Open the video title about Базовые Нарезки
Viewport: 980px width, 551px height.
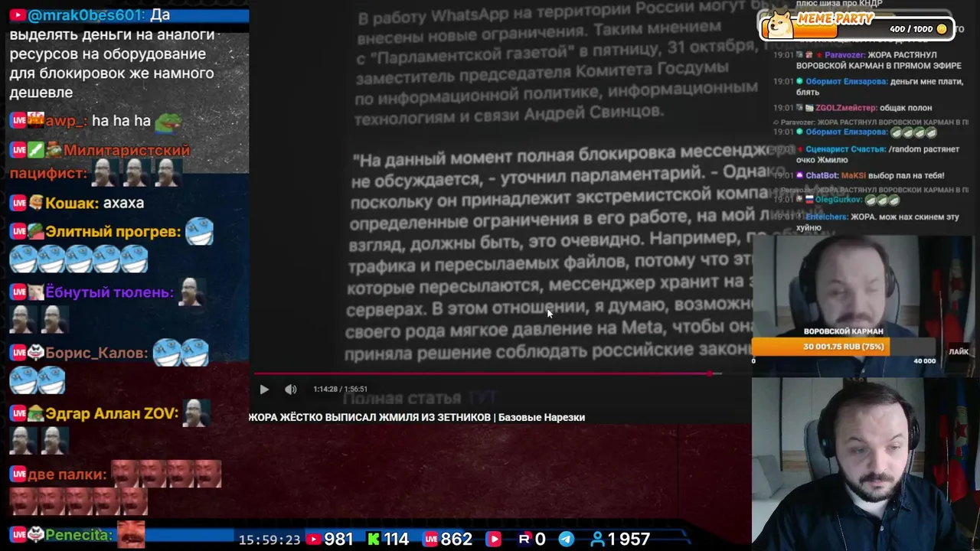click(x=416, y=417)
